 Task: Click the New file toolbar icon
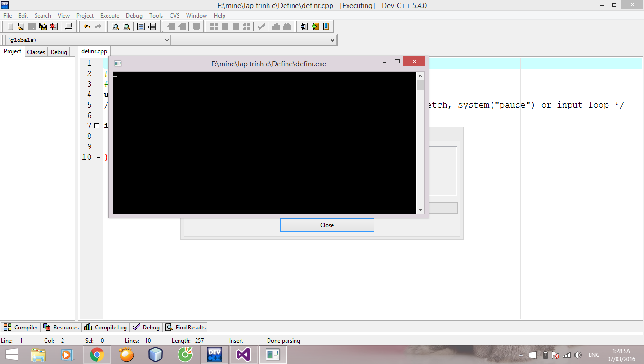click(x=10, y=27)
